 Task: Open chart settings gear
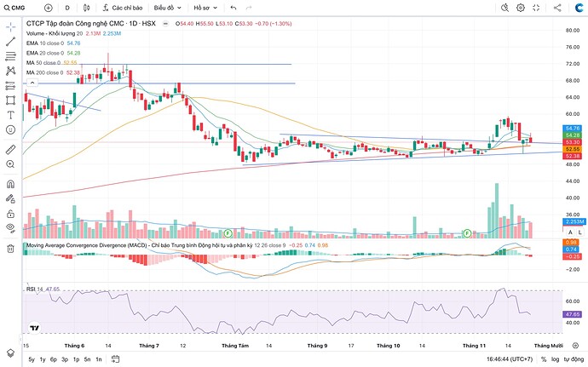click(x=521, y=8)
